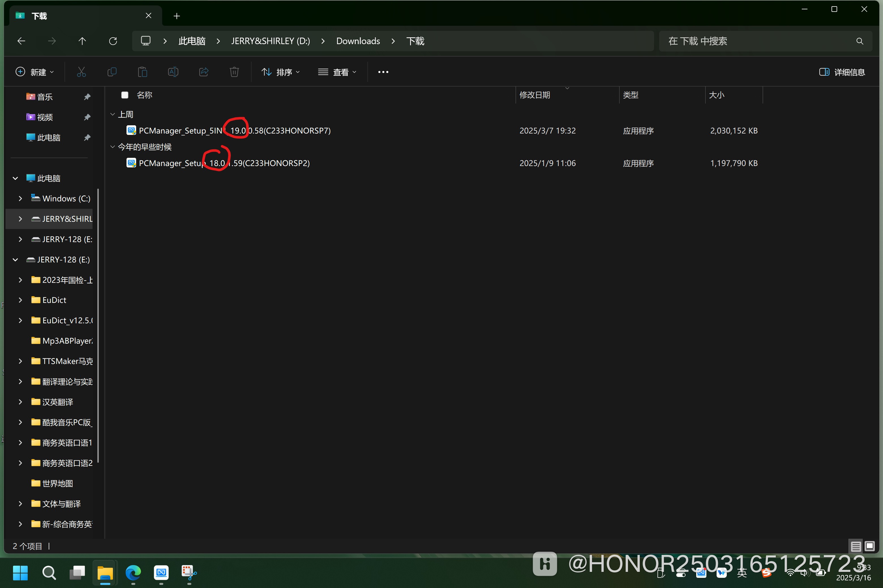This screenshot has height=588, width=883.
Task: Select the TTSMaker马克 folder
Action: (62, 361)
